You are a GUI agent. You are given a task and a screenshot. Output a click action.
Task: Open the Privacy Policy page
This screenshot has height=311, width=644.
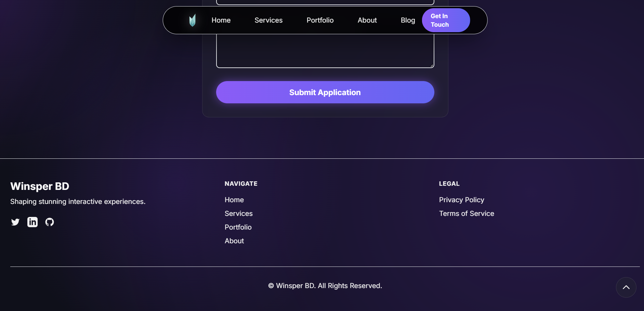pos(461,200)
